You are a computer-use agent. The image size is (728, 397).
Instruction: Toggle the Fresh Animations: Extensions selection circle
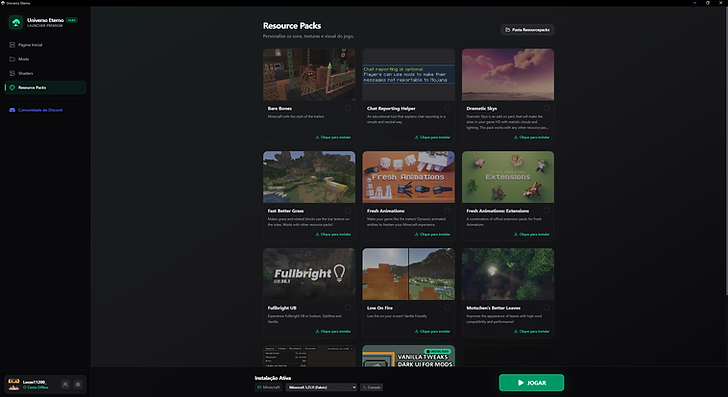[546, 211]
